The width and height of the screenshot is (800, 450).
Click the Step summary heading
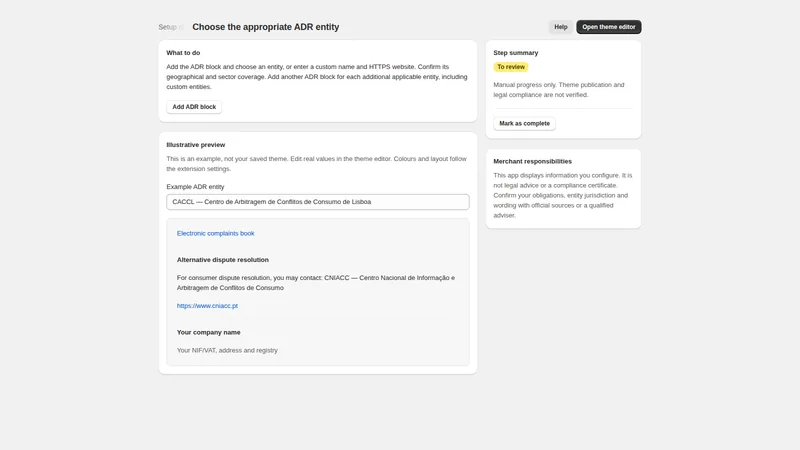point(515,53)
